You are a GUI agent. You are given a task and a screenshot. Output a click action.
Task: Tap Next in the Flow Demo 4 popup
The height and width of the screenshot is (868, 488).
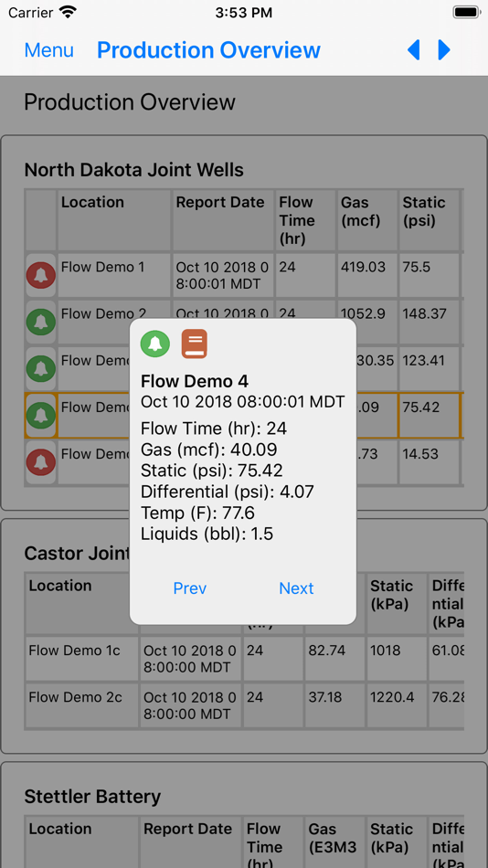[x=296, y=587]
